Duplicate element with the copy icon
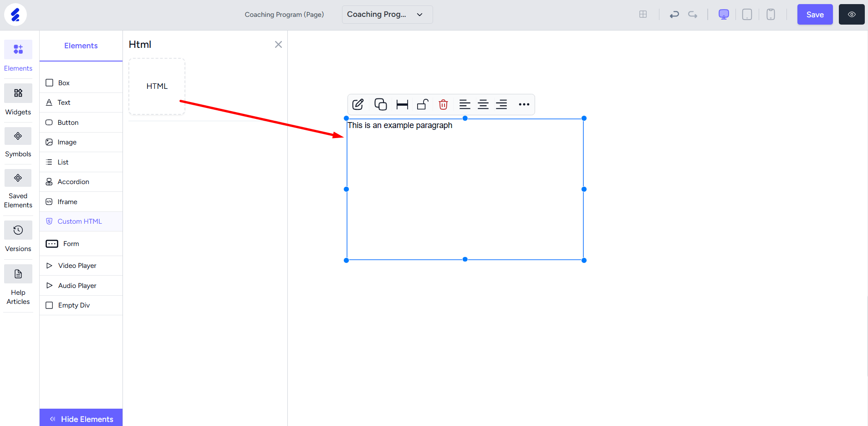Viewport: 868px width, 426px height. [x=380, y=104]
